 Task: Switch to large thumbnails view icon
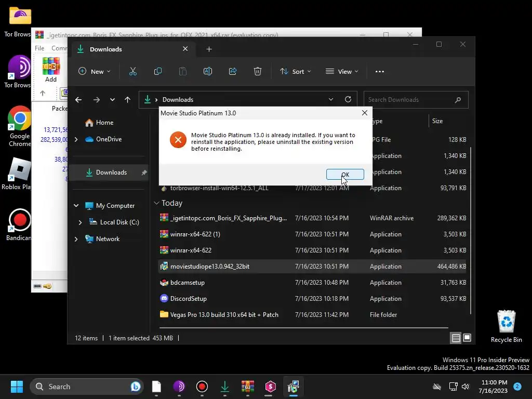(467, 338)
